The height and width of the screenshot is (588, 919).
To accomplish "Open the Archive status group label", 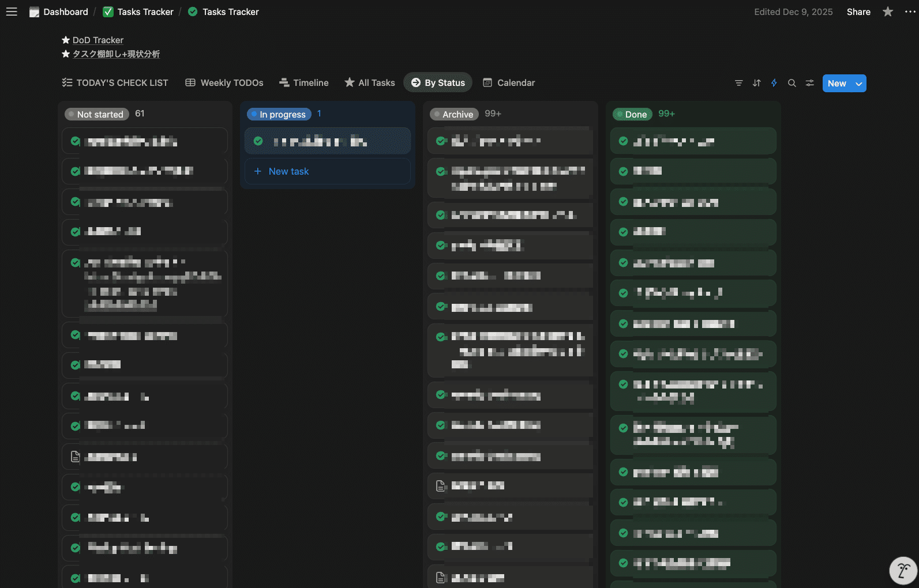I will 454,114.
